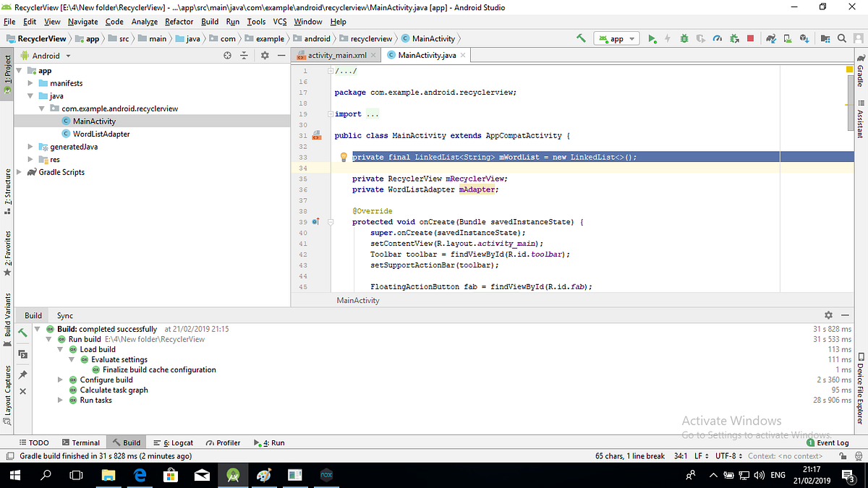Open the app run configuration dropdown
The width and height of the screenshot is (868, 488).
[616, 38]
